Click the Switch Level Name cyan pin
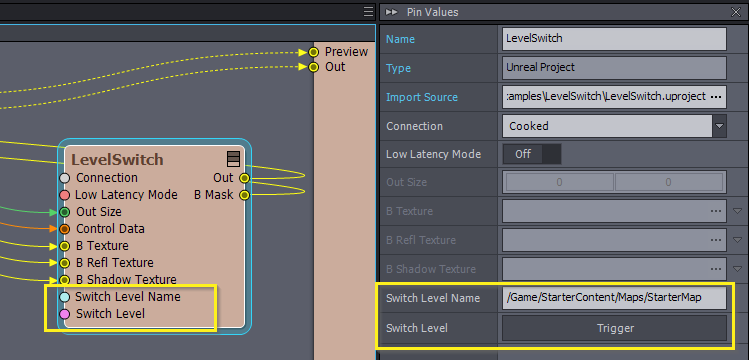 click(65, 297)
